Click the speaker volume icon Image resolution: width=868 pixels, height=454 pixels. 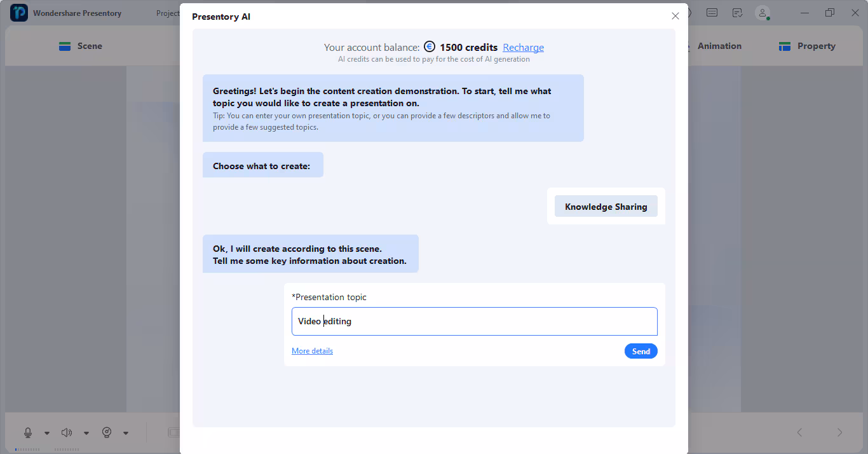click(x=67, y=432)
